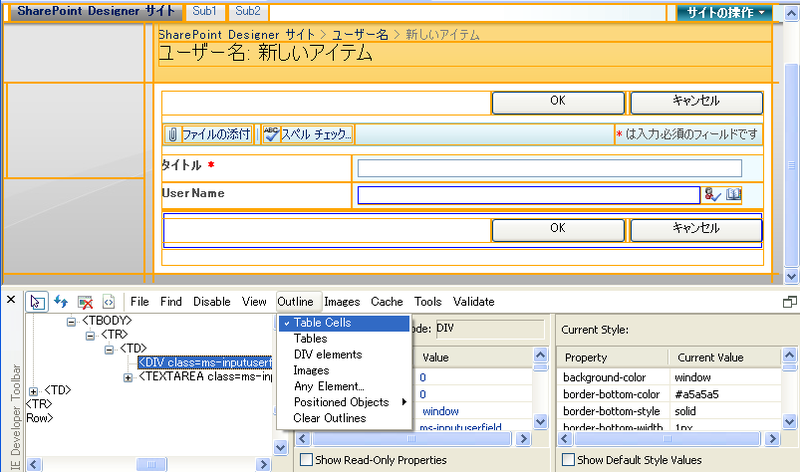Choose DIV elements outline option

(344, 354)
